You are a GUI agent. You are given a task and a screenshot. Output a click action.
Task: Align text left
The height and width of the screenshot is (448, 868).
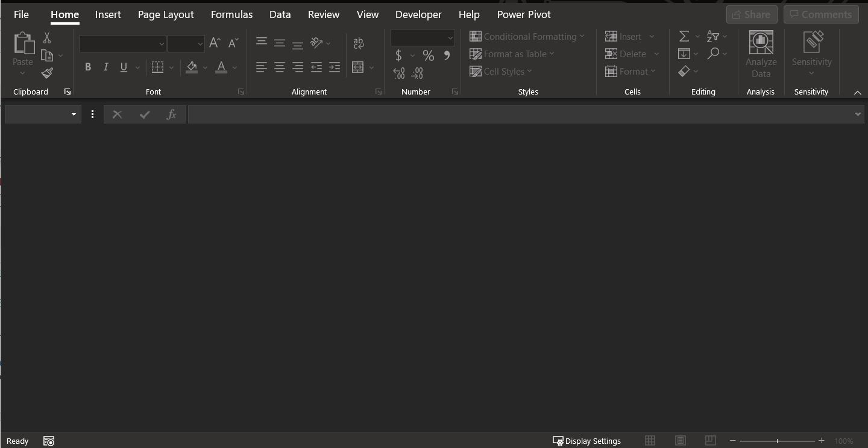pyautogui.click(x=262, y=67)
